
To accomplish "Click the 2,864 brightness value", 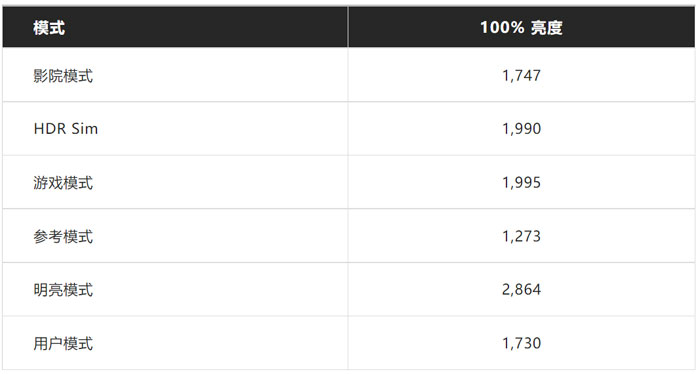I will [521, 290].
